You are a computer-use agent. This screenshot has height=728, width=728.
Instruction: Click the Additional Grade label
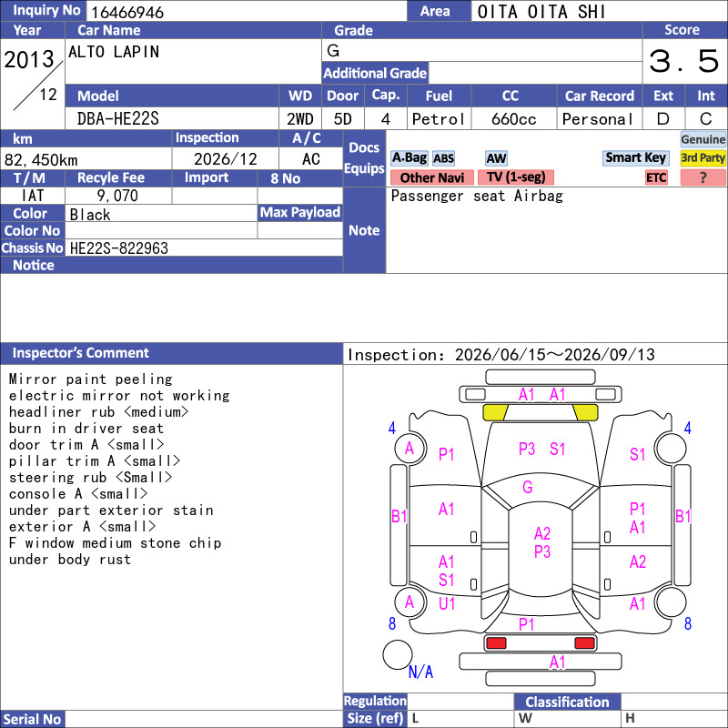[375, 73]
